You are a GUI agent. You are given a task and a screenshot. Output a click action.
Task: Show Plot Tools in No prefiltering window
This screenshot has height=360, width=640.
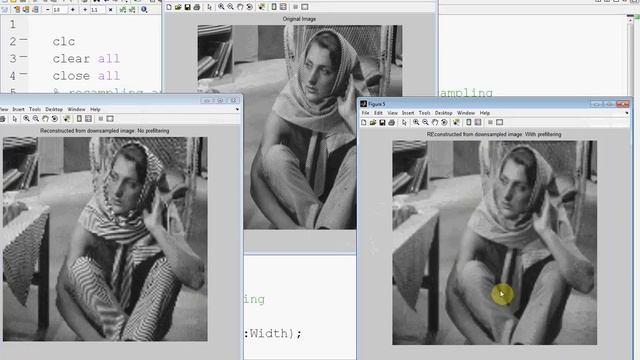tap(110, 119)
